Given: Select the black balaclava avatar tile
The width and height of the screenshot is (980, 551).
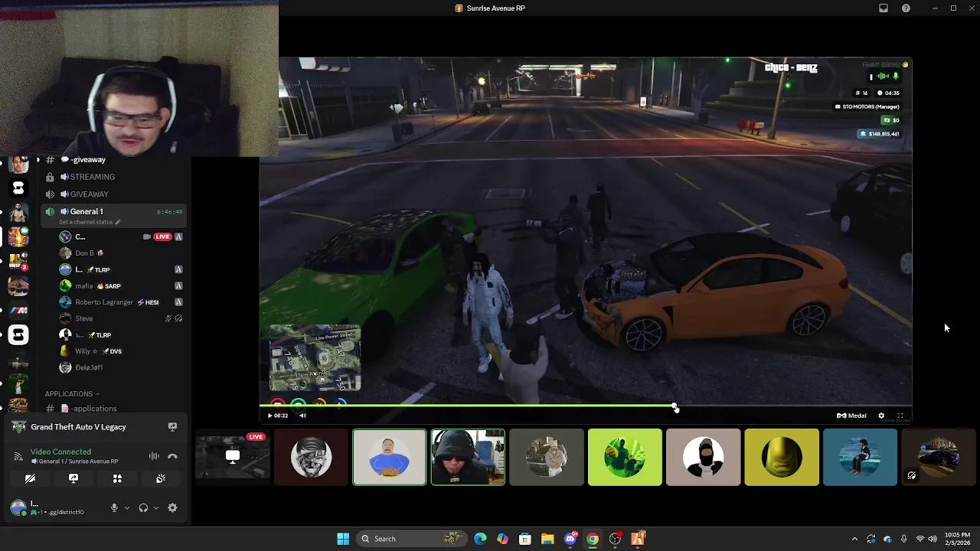Looking at the screenshot, I should (x=703, y=457).
